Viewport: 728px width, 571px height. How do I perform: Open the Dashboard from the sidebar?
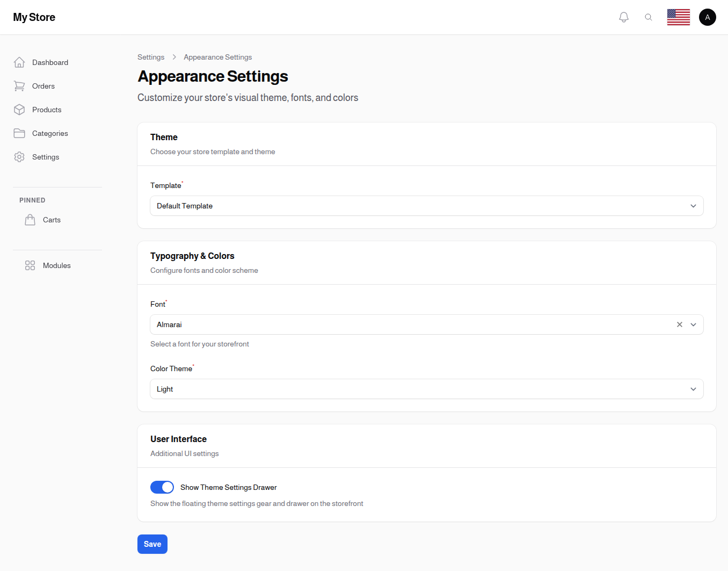[x=50, y=62]
